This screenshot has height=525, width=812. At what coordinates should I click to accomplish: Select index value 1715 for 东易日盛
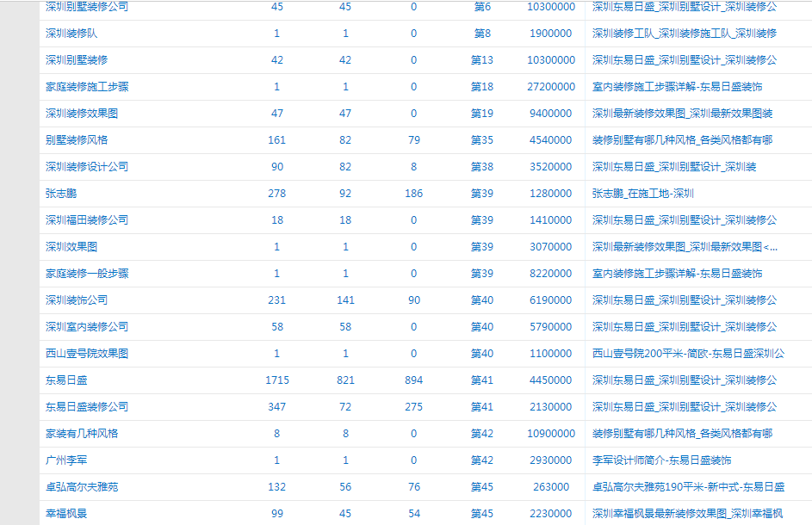[x=277, y=380]
